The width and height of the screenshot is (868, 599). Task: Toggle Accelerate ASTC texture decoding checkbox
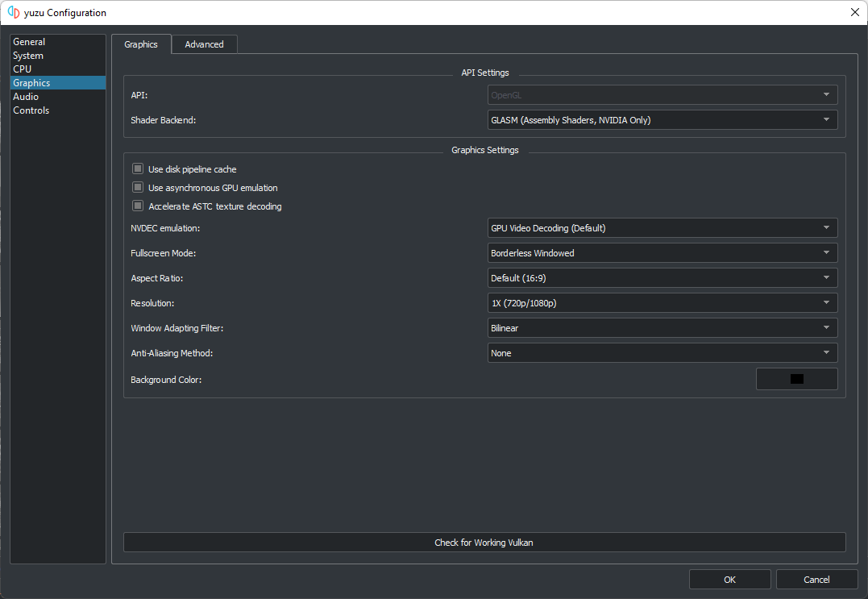point(138,206)
